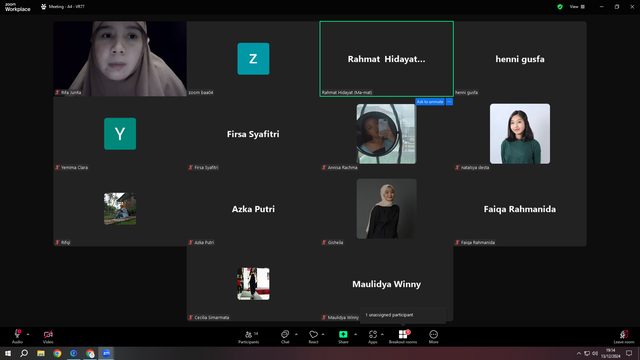Unmute microphone with the Audio button
This screenshot has height=360, width=640.
(x=17, y=336)
